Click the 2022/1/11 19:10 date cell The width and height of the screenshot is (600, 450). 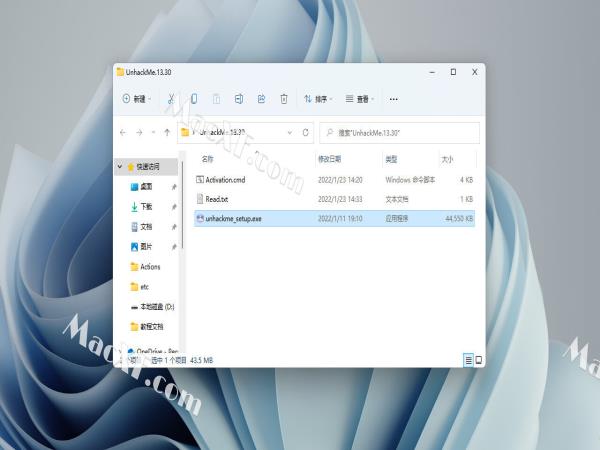[x=340, y=218]
